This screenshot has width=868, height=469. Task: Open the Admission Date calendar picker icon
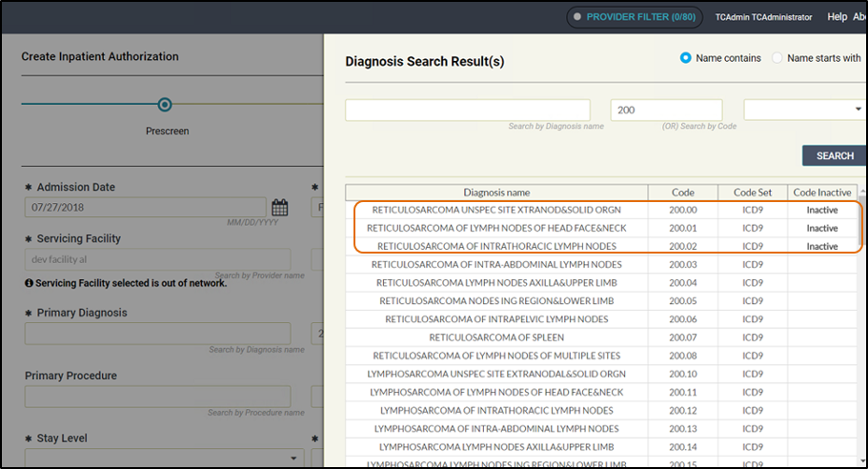[280, 207]
